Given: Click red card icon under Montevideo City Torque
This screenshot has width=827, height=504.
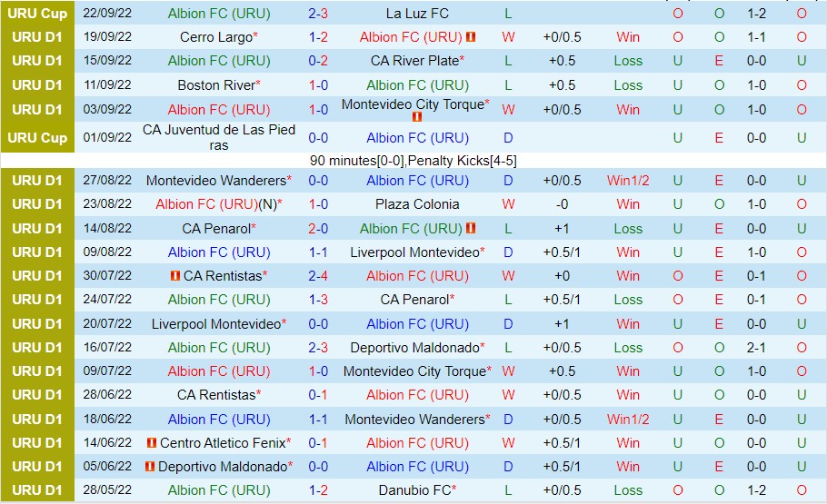Looking at the screenshot, I should coord(416,117).
